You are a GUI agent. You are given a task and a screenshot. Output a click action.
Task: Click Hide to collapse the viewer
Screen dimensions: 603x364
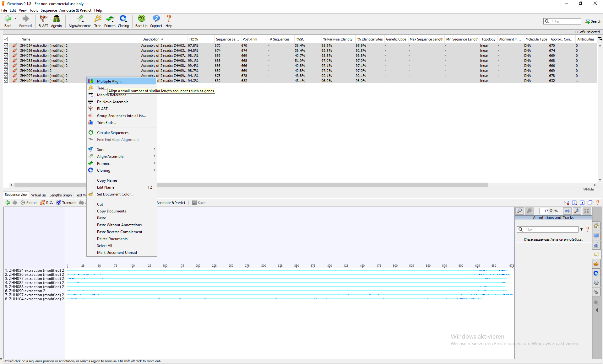click(x=589, y=190)
